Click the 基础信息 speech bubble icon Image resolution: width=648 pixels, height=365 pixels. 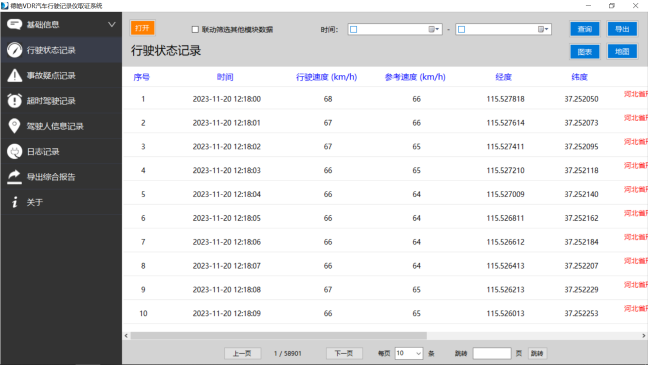pos(14,24)
